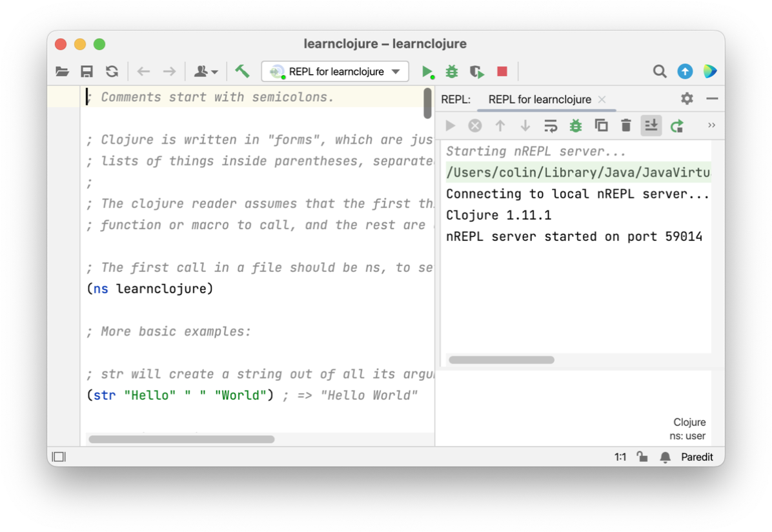Click the "ns: user" label in REPL
This screenshot has height=532, width=772.
[x=687, y=436]
